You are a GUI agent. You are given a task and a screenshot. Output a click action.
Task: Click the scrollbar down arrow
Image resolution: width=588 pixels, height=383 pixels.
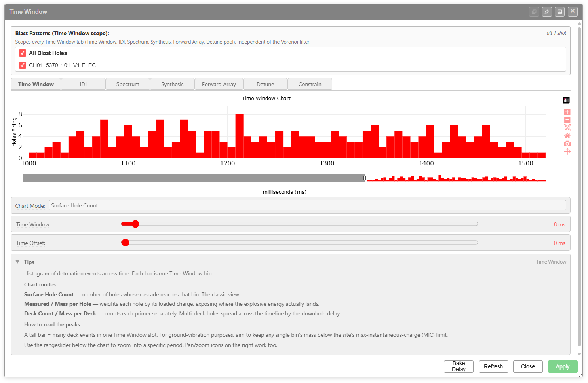[580, 354]
